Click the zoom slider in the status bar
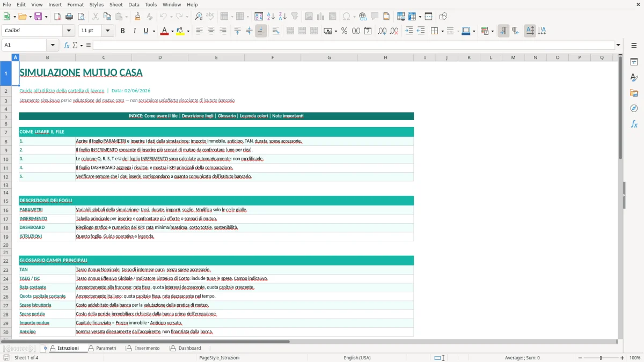Image resolution: width=644 pixels, height=362 pixels. [601, 358]
